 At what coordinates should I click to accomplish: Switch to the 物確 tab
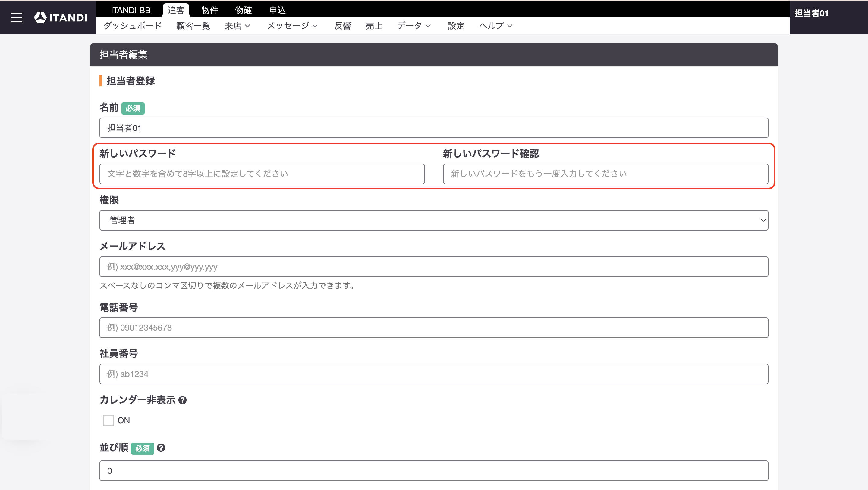click(243, 10)
